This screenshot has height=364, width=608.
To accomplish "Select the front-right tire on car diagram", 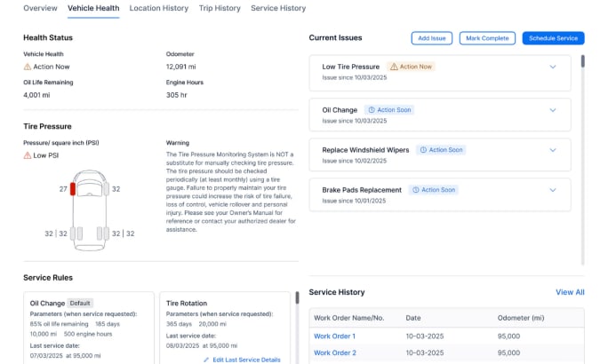I will coord(106,189).
